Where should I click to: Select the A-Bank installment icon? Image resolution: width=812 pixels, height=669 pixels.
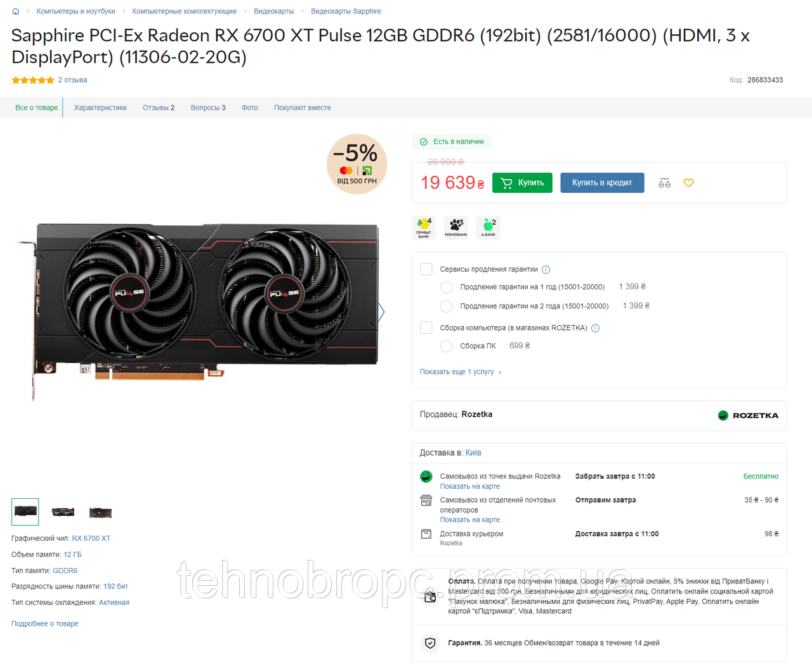[488, 227]
